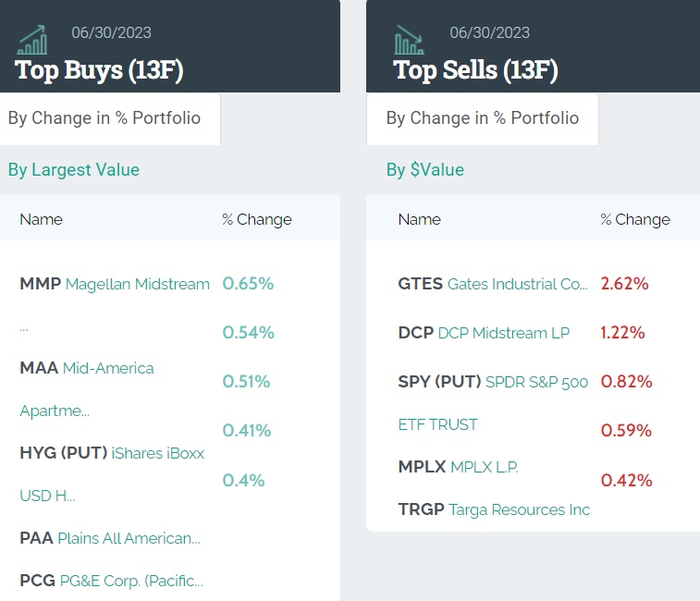The image size is (700, 601).
Task: Click Top Sells % Change column header
Action: point(635,219)
